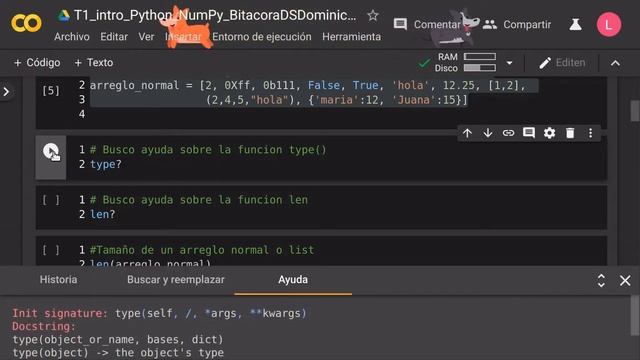Click the comment '# Busco ayuda sobre la funcion len'
640x360 pixels.
[x=199, y=200]
